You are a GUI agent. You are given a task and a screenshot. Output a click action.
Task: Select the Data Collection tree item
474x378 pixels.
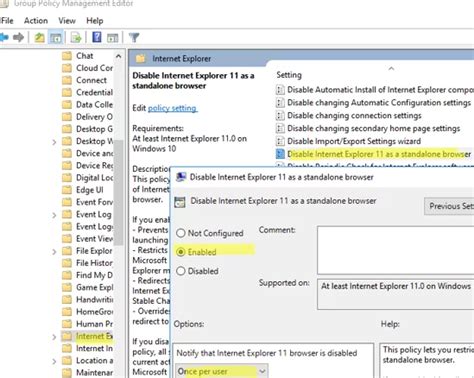94,104
